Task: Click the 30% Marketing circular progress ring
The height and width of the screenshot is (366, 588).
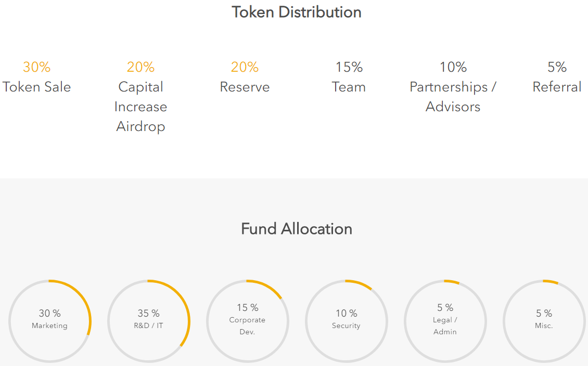Action: [50, 321]
